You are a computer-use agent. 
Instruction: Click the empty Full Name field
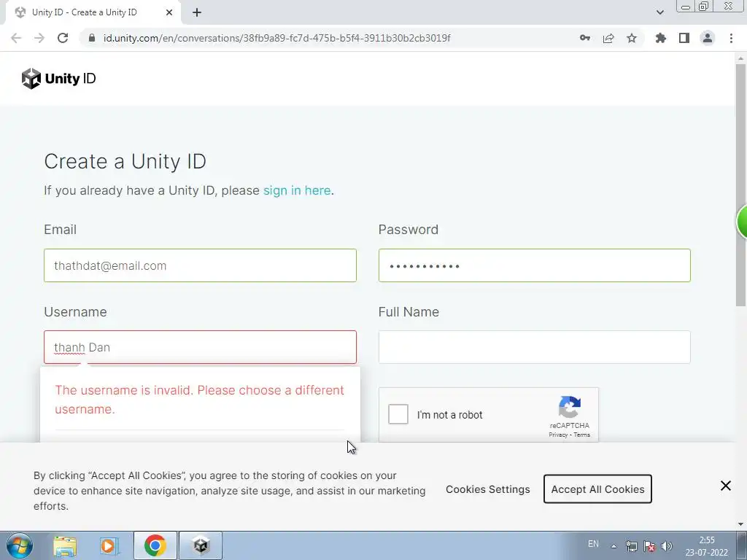click(x=535, y=347)
